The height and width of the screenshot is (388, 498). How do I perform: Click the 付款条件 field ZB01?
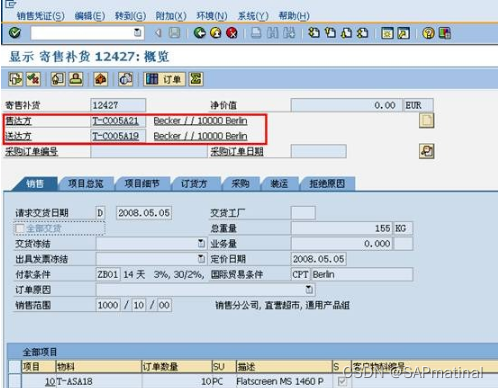click(108, 274)
